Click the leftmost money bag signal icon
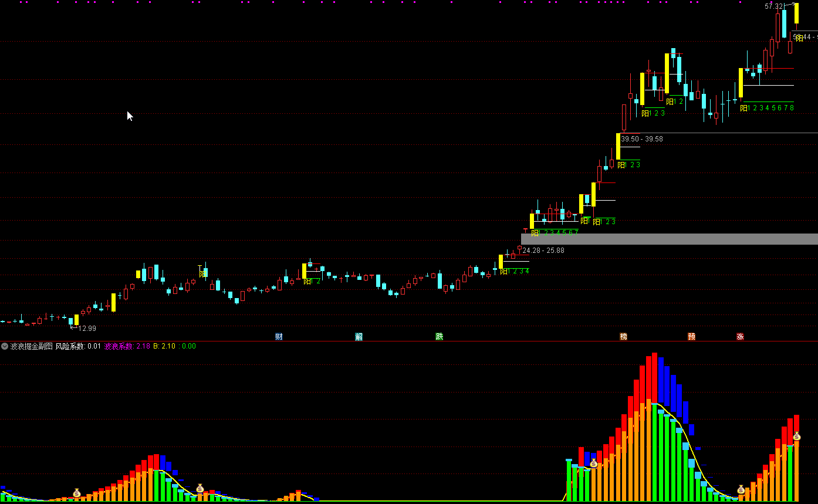818x504 pixels. click(x=76, y=493)
